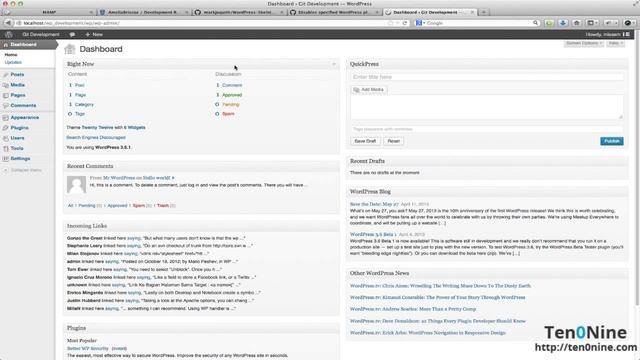Open the Google search engine selector dropdown
The image size is (640, 360).
coord(420,23)
